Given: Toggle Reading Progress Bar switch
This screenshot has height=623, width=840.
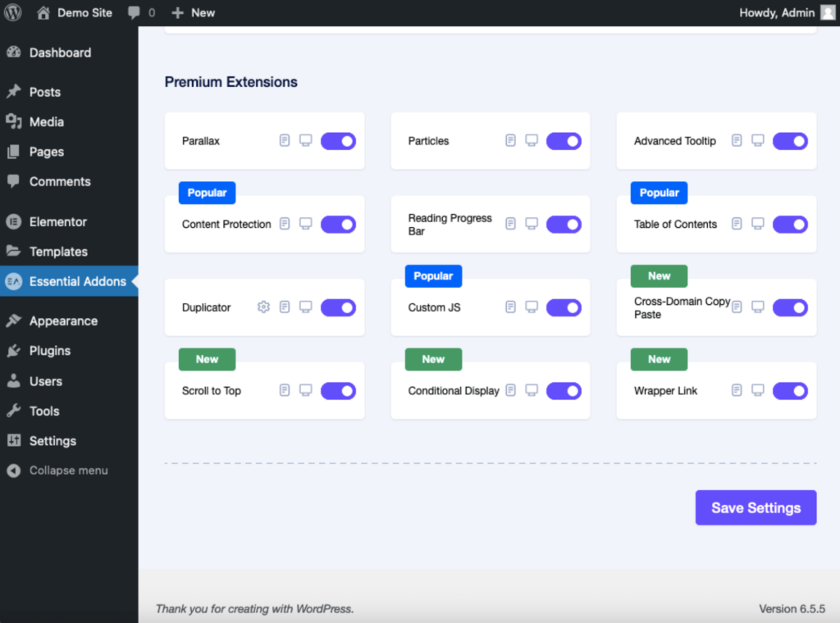Looking at the screenshot, I should pos(564,225).
